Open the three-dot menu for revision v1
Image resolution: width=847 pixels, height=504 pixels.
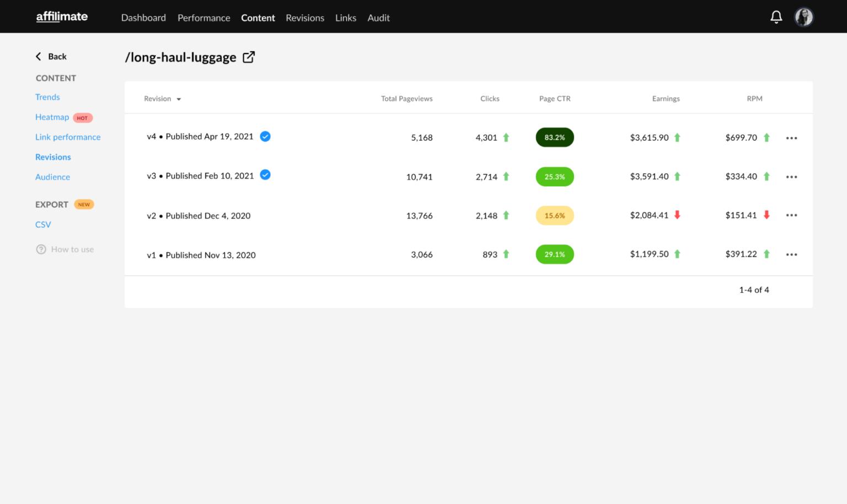coord(791,254)
